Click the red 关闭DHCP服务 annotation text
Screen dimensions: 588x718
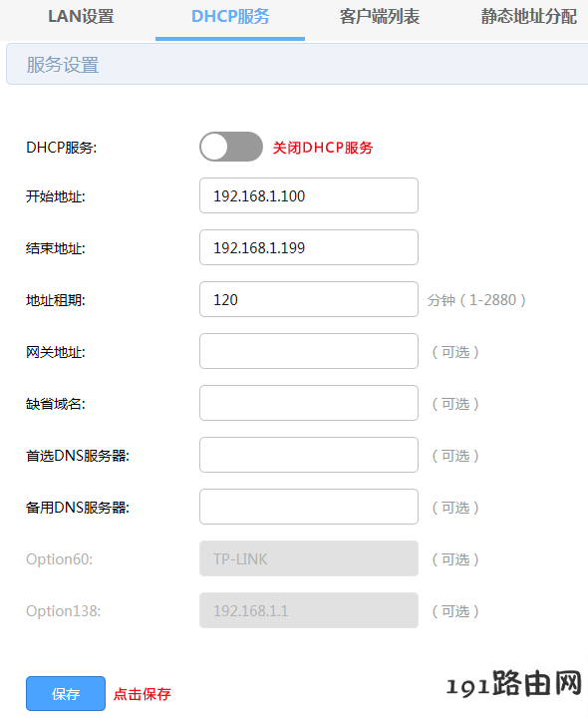[x=323, y=148]
